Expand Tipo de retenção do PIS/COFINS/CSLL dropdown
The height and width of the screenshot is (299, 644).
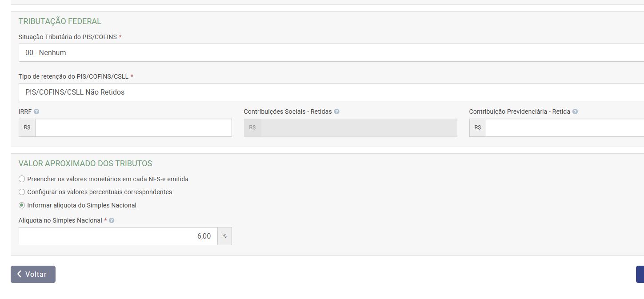(331, 92)
